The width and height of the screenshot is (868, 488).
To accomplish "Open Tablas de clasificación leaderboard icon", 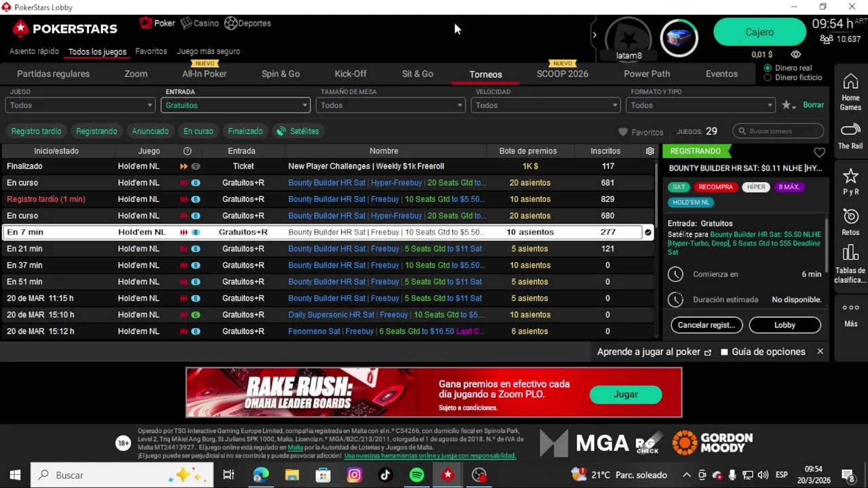I will [x=850, y=264].
